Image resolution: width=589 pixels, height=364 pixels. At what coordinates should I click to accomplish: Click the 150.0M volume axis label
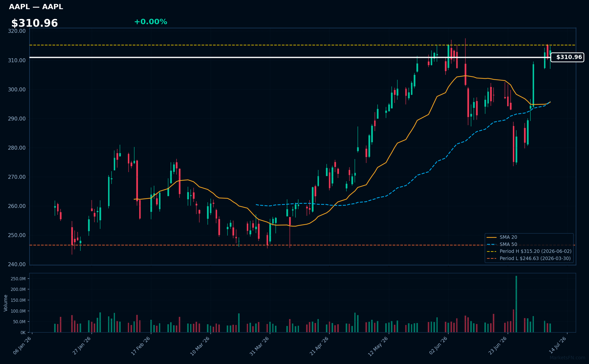18,300
